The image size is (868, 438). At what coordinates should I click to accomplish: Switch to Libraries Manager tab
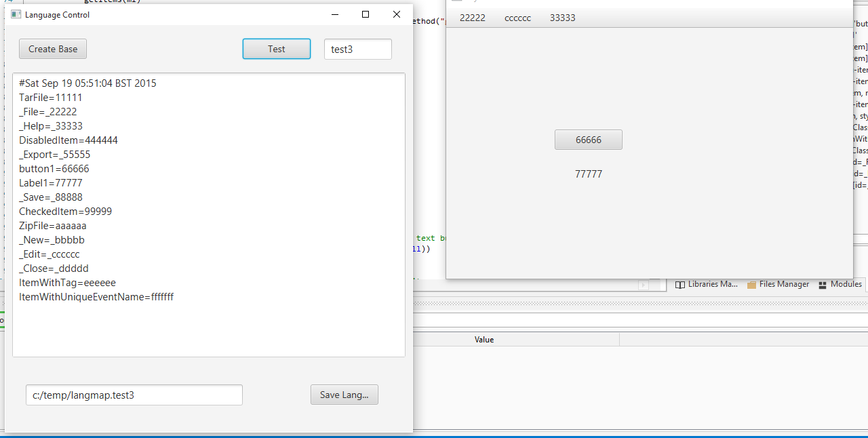coord(707,284)
